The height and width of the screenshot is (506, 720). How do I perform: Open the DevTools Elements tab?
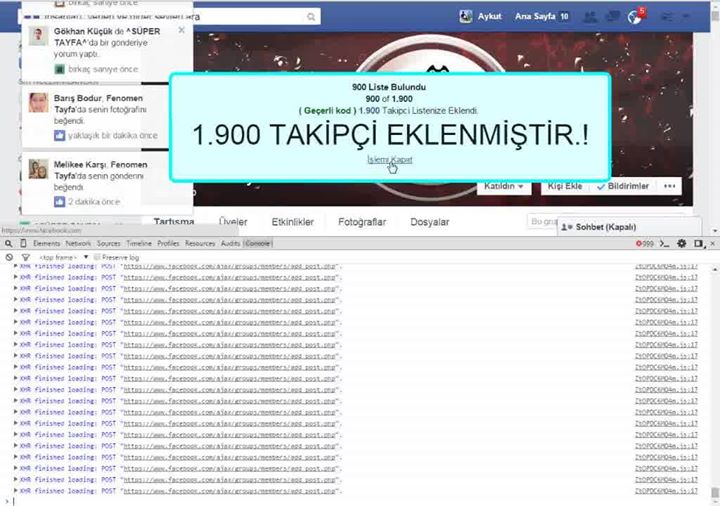click(x=46, y=243)
